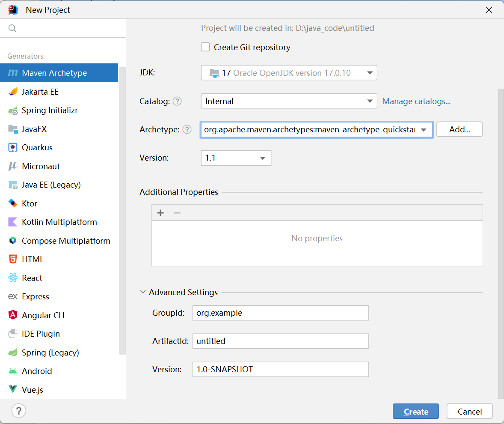The width and height of the screenshot is (504, 424).
Task: Click the Android robot icon
Action: click(x=13, y=371)
